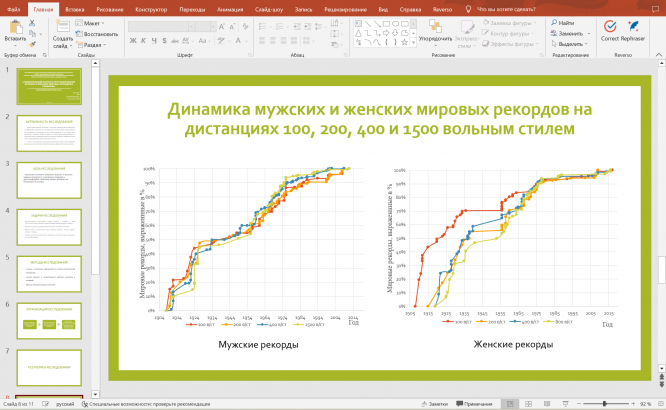The width and height of the screenshot is (666, 410).
Task: Click the Создать слайд icon
Action: point(62,27)
